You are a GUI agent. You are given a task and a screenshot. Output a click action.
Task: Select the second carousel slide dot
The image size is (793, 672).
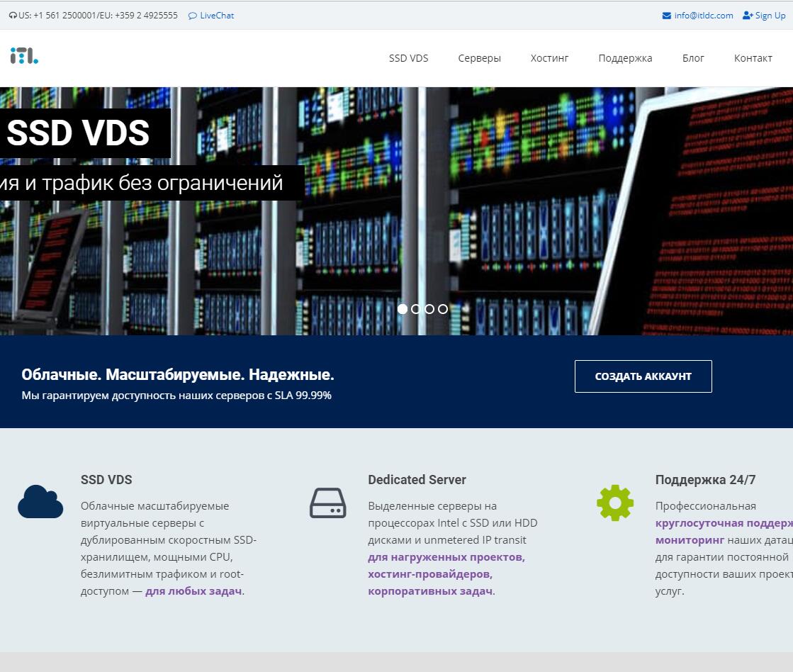[415, 309]
